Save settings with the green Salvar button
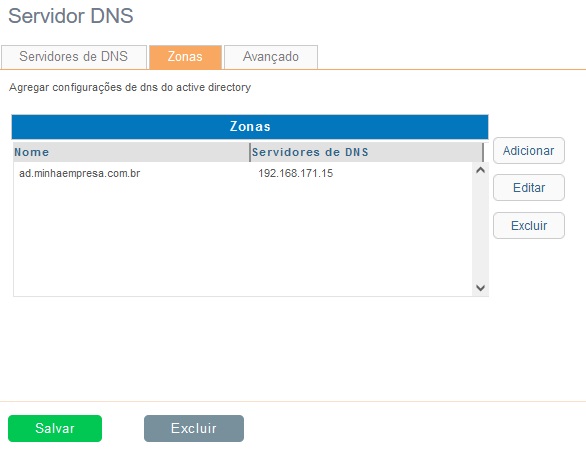 click(x=55, y=428)
